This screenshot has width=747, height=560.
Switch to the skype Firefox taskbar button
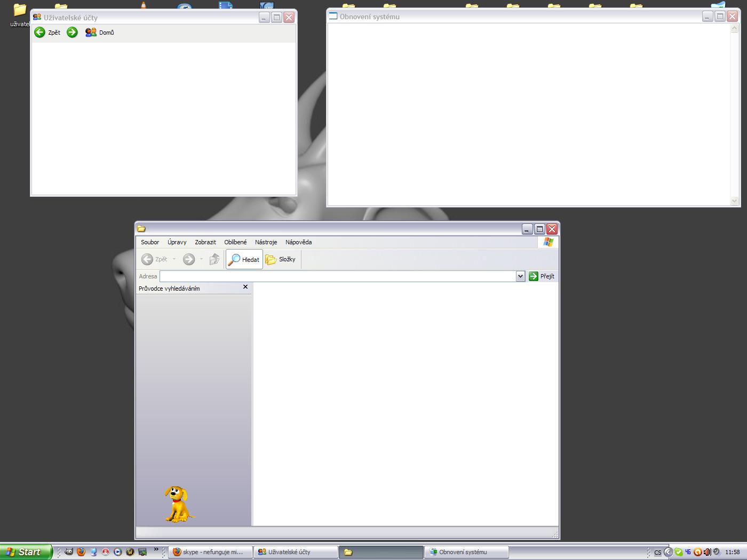(210, 552)
